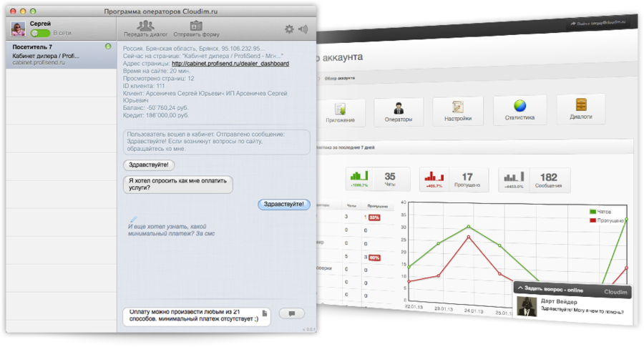
Task: Click the 182 Сообщения statistics card
Action: click(x=535, y=180)
